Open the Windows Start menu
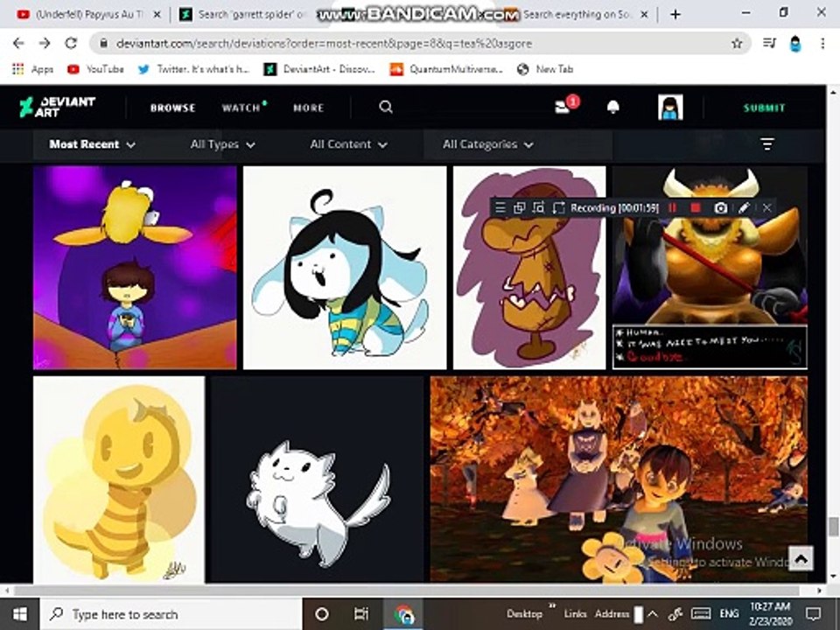The image size is (840, 630). [x=19, y=614]
